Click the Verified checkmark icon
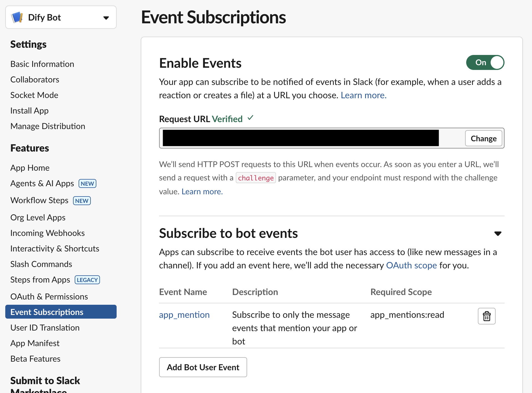 250,118
